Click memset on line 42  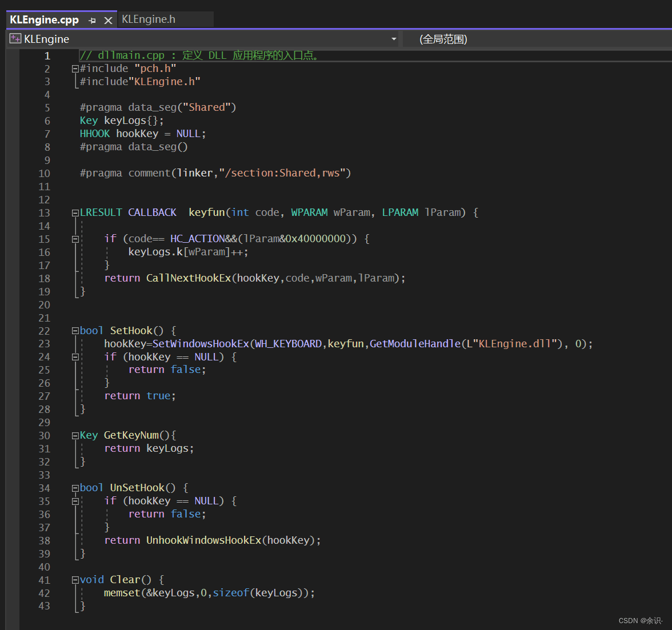122,593
